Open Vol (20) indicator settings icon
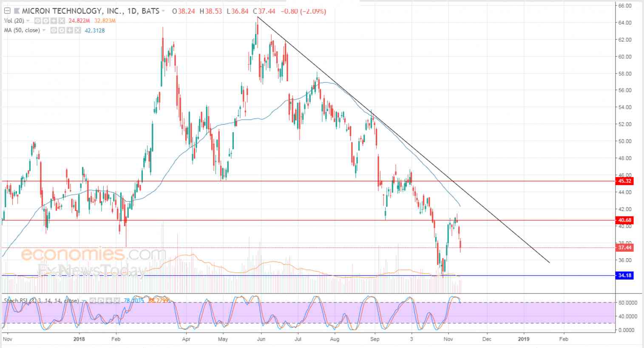 [x=45, y=21]
